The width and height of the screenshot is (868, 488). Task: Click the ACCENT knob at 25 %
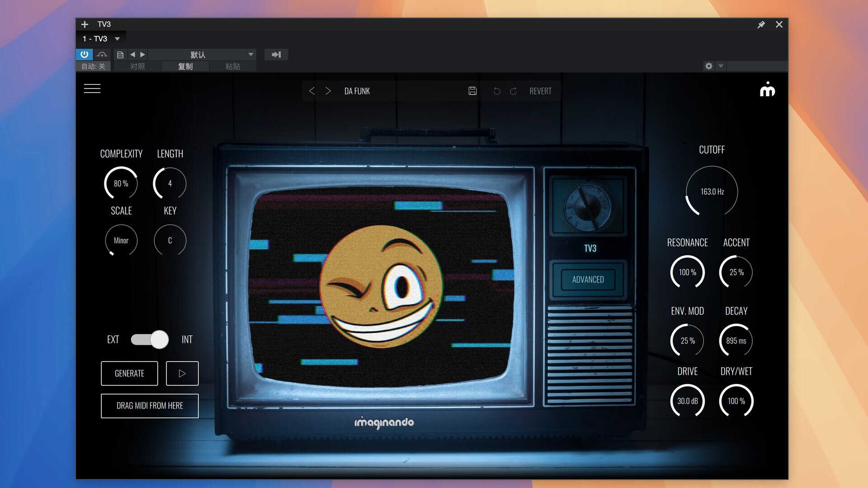pos(736,272)
